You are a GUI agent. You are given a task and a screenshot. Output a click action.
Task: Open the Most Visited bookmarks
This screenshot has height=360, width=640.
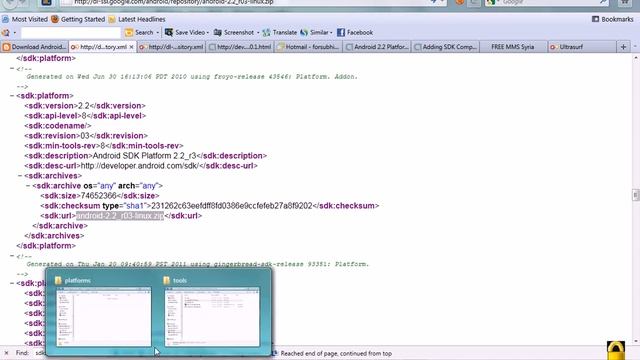tap(25, 19)
